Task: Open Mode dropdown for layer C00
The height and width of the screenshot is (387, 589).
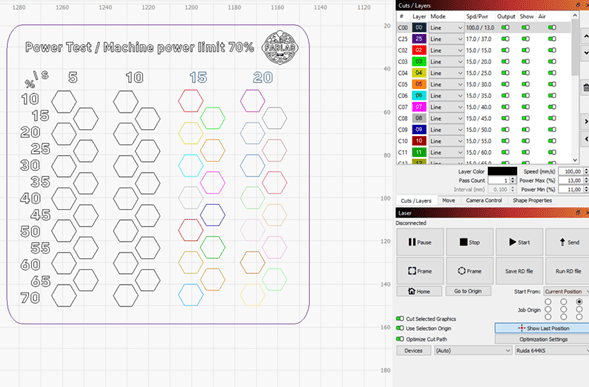Action: [x=446, y=27]
